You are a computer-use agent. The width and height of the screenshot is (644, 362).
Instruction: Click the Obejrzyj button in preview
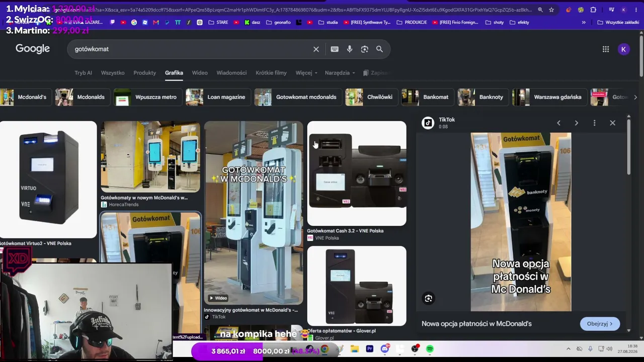[x=600, y=324]
